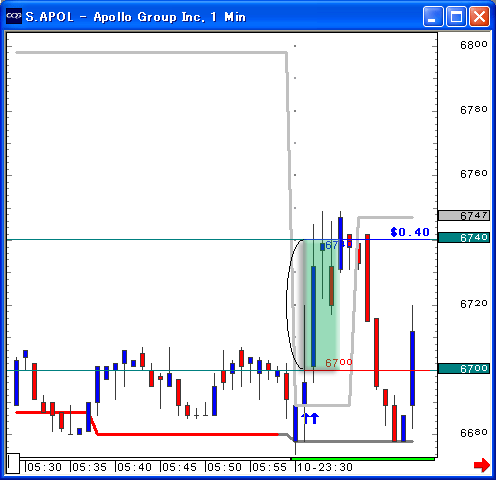Click the blue up-arrow trade markers
Viewport: 496px width, 480px height.
tap(310, 418)
